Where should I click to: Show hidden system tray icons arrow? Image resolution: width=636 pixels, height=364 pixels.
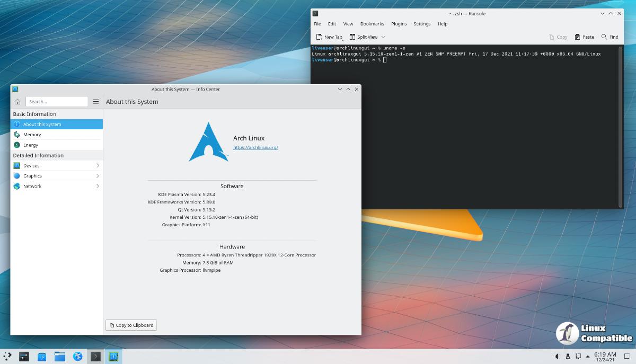coord(589,356)
